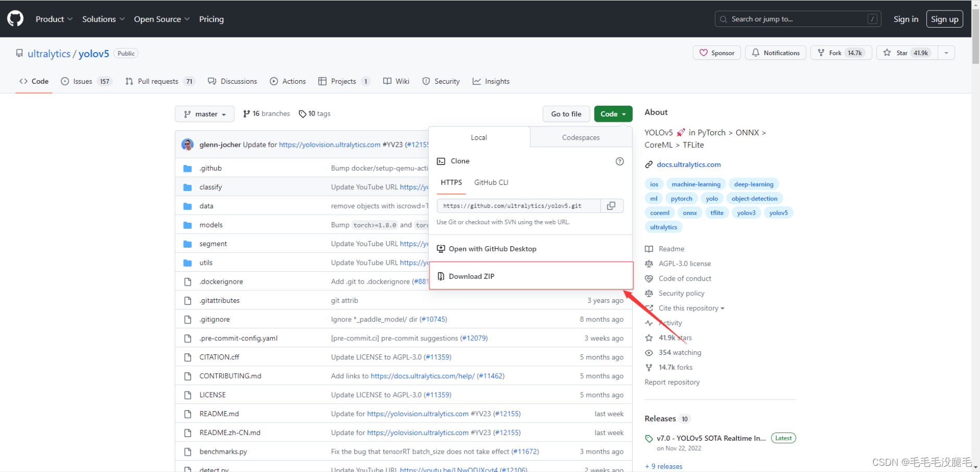Viewport: 980px width, 472px height.
Task: Open the star lists dropdown arrow
Action: (946, 53)
